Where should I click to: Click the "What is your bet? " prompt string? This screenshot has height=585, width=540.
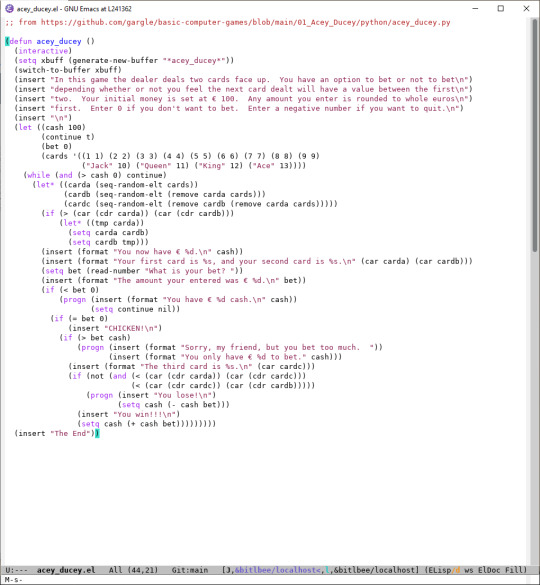click(190, 271)
